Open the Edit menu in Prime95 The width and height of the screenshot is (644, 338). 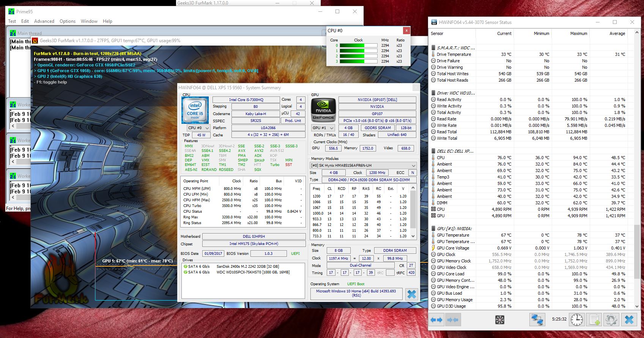pos(25,21)
